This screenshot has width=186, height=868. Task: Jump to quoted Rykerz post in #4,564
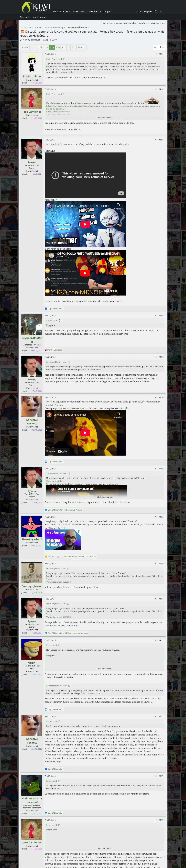point(59,320)
